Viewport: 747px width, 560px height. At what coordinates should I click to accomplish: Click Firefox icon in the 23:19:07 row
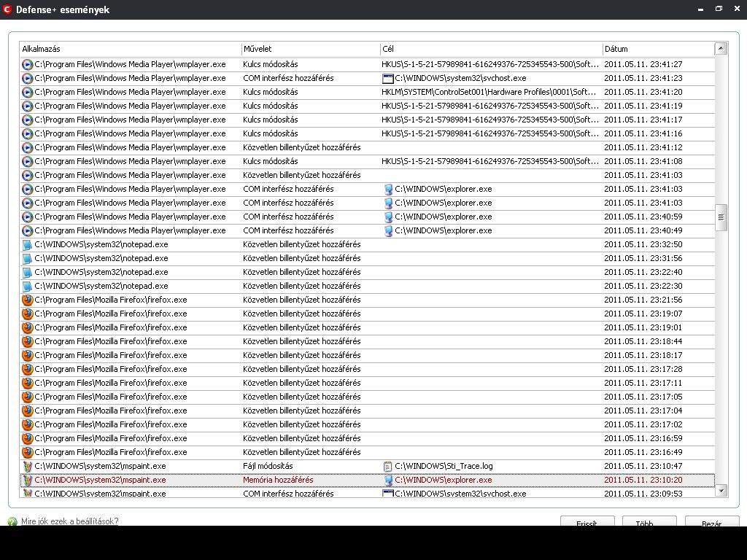(x=28, y=314)
